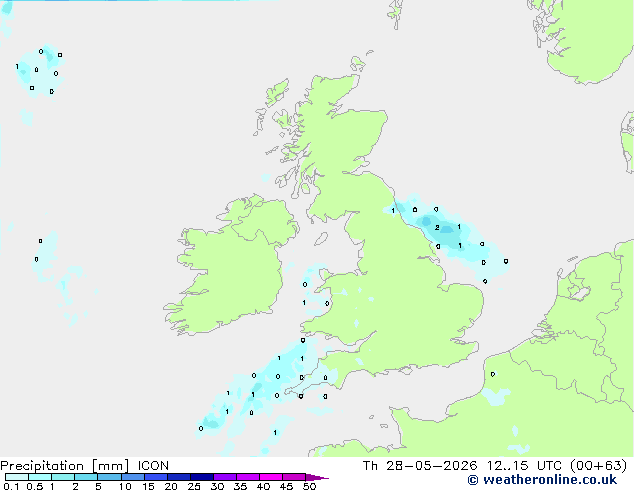Click the arrow tip beyond 50 mm
Viewport: 634px width, 490px height.
317,477
